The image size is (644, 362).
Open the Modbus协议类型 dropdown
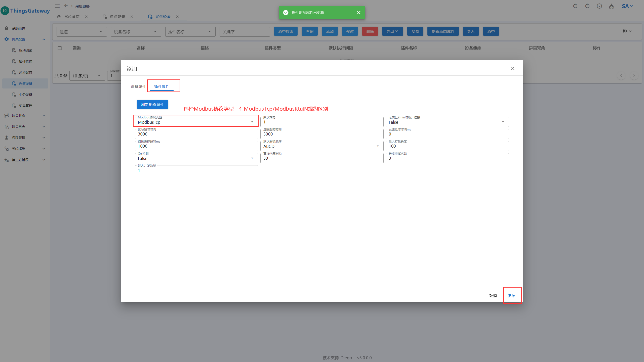coord(196,122)
